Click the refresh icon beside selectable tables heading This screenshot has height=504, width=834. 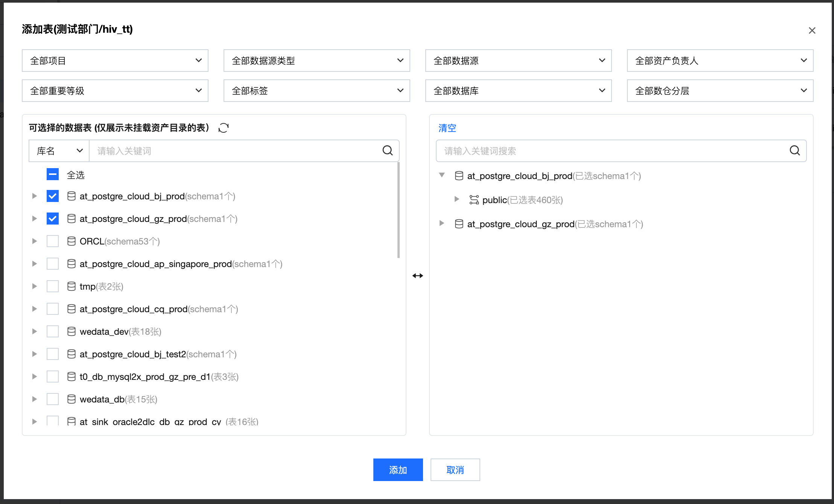pyautogui.click(x=224, y=128)
